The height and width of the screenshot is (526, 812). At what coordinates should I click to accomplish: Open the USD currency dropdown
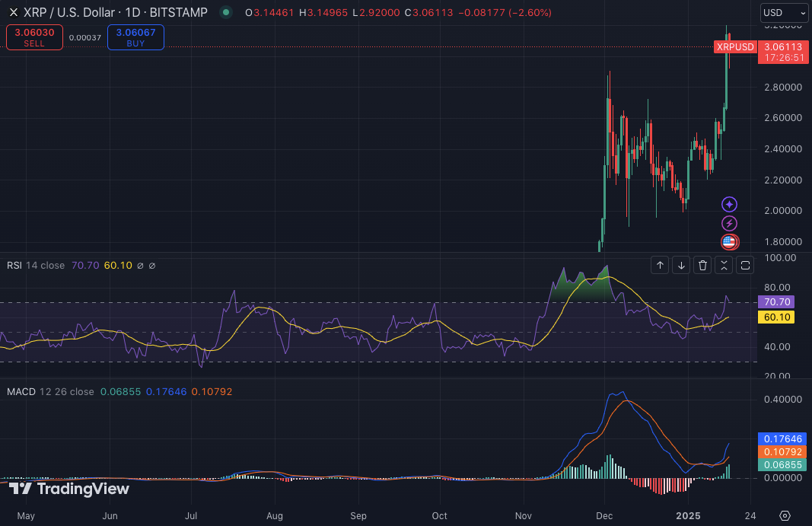784,12
